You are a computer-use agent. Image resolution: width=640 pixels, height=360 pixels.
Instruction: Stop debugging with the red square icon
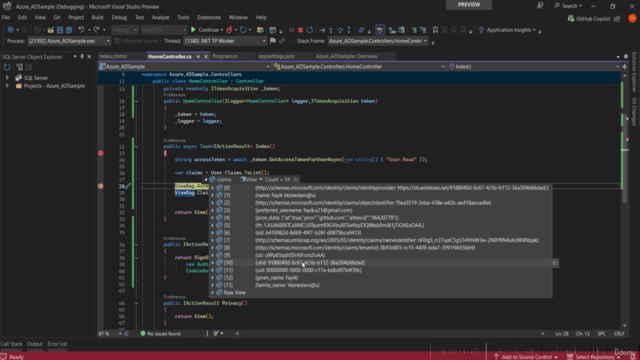(300, 30)
